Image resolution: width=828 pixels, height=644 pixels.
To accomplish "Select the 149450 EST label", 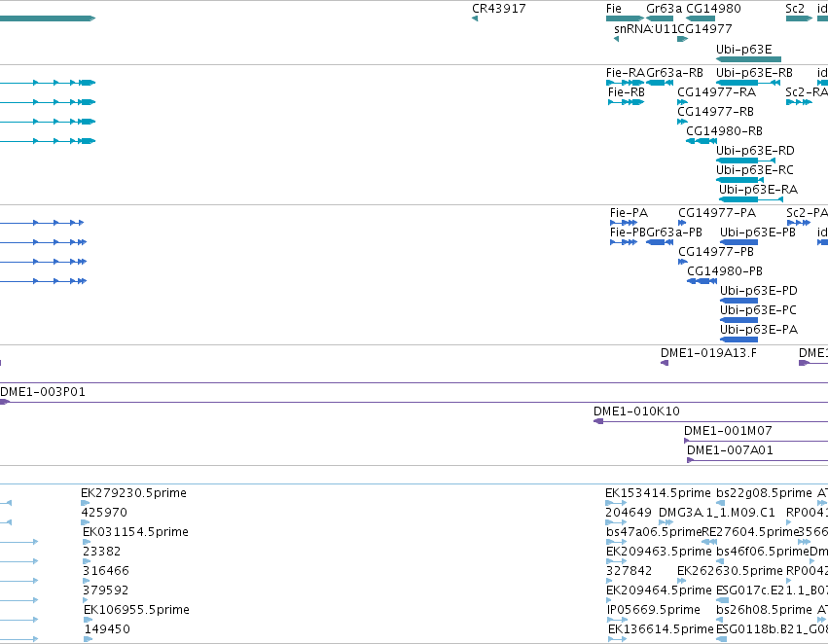I will 107,630.
